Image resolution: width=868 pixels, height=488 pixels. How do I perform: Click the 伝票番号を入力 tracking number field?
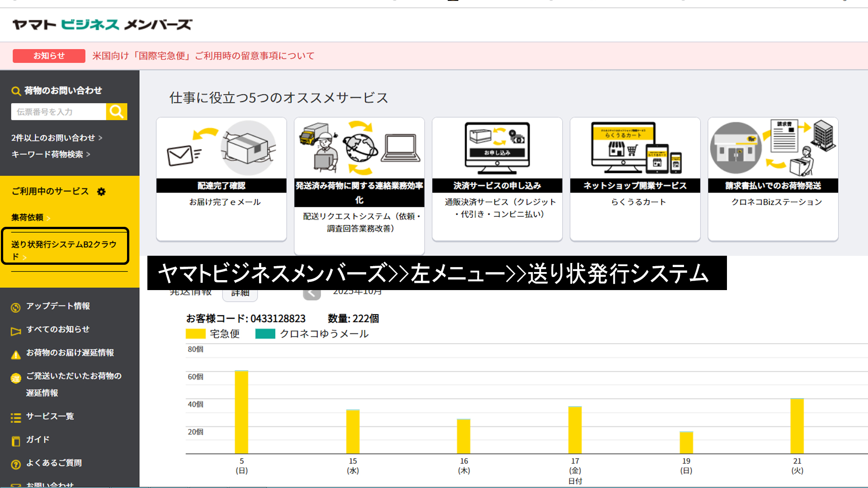point(58,112)
